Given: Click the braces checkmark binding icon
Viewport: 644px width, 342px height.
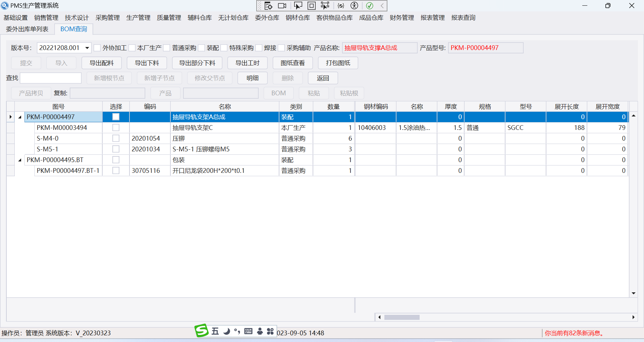Looking at the screenshot, I should 341,6.
